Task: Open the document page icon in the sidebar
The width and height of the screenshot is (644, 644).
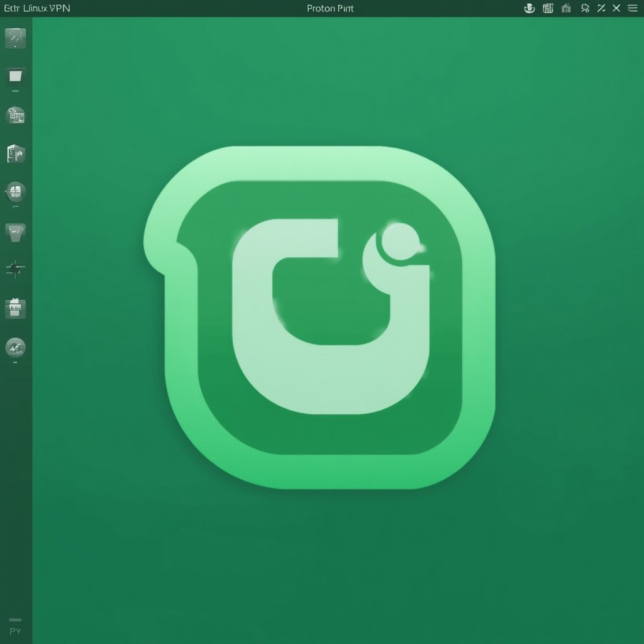Action: [15, 153]
